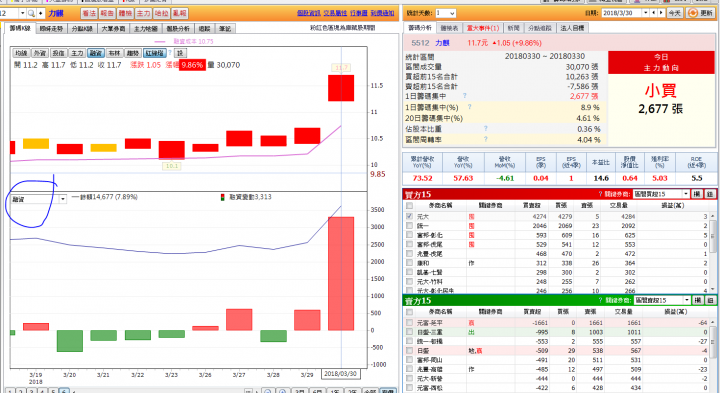Open the 行事曆 link
Image resolution: width=720 pixels, height=393 pixels.
pos(359,13)
